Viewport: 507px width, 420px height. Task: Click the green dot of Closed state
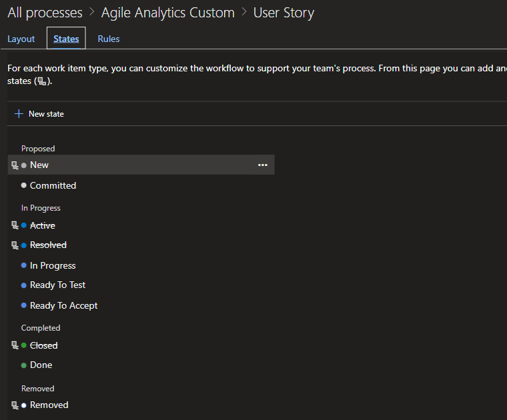23,345
